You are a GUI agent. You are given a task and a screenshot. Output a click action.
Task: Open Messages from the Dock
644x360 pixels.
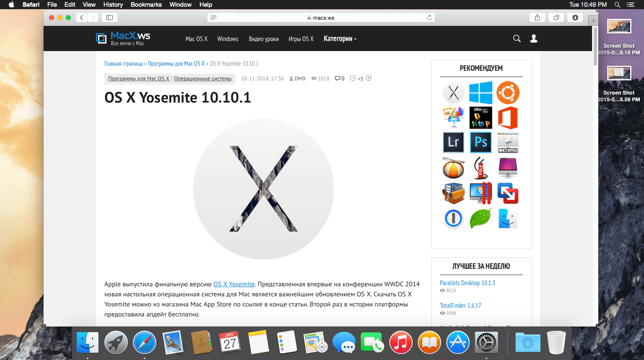coord(344,342)
